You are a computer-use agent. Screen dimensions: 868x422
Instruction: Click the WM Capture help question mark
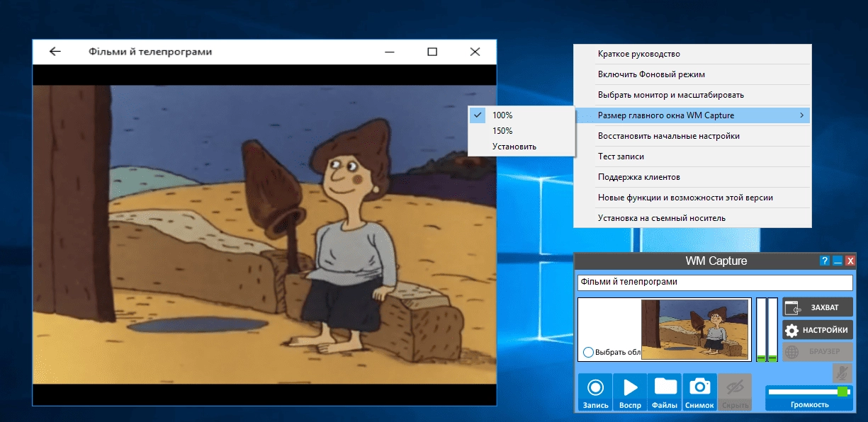[825, 261]
